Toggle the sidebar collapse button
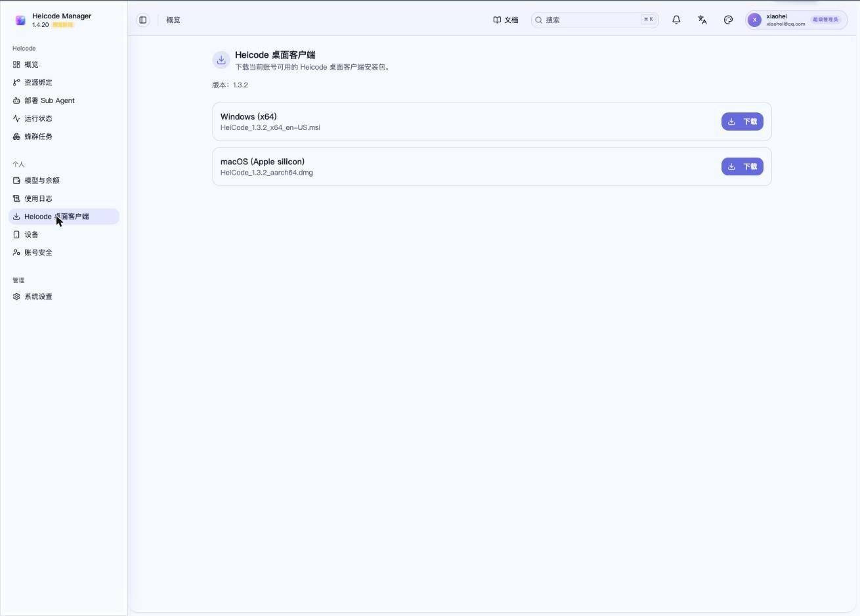 pos(142,20)
